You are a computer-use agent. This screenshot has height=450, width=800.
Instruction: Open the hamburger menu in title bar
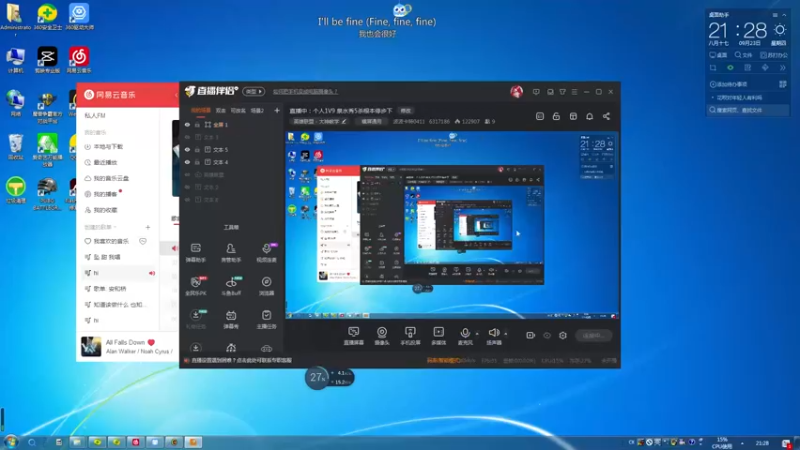pos(574,92)
